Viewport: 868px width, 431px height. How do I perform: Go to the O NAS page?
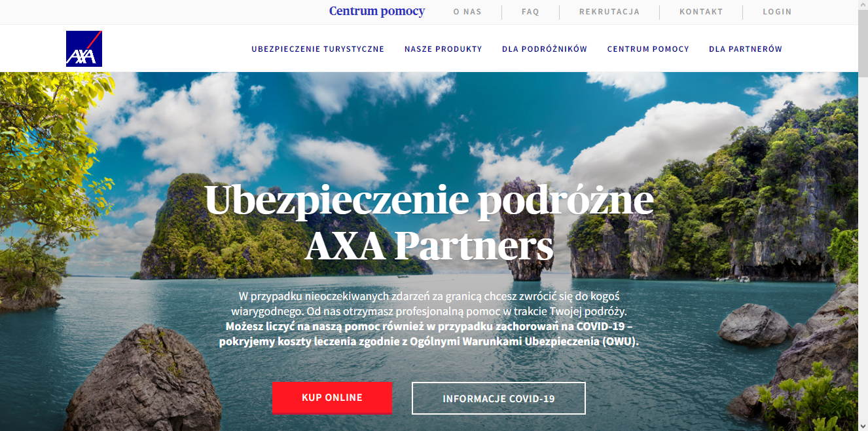(467, 12)
